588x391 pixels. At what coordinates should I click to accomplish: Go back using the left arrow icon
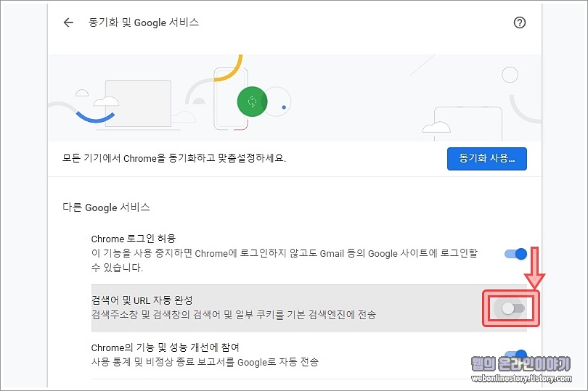[x=68, y=22]
